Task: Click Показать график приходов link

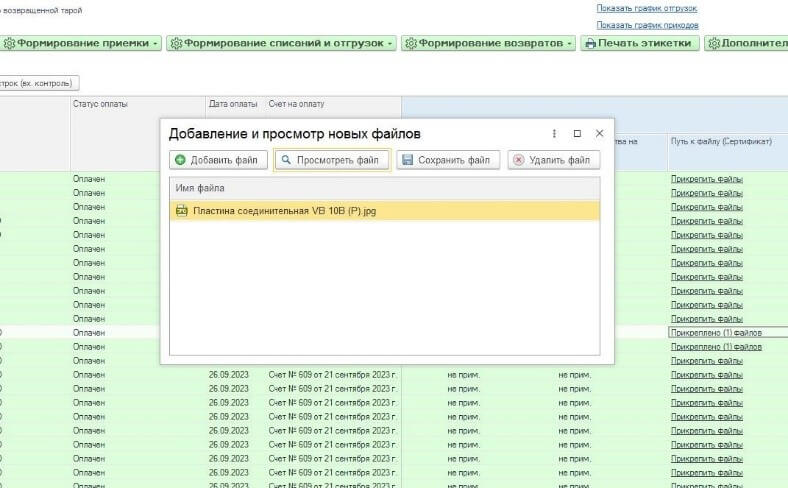Action: (x=647, y=25)
